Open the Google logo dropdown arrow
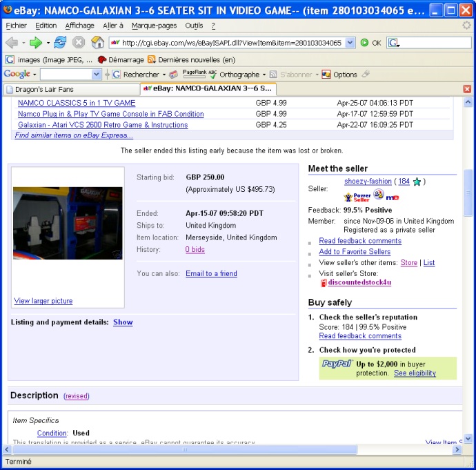This screenshot has width=476, height=470. coord(34,75)
